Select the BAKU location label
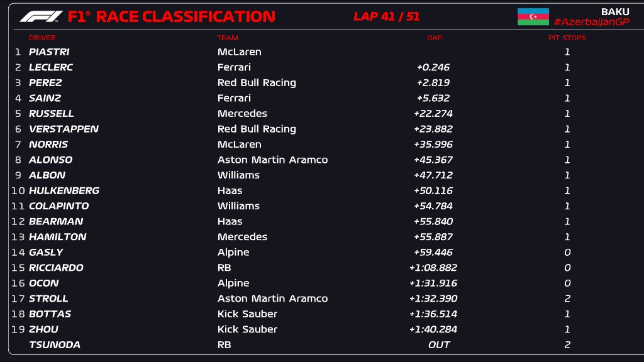 click(615, 11)
